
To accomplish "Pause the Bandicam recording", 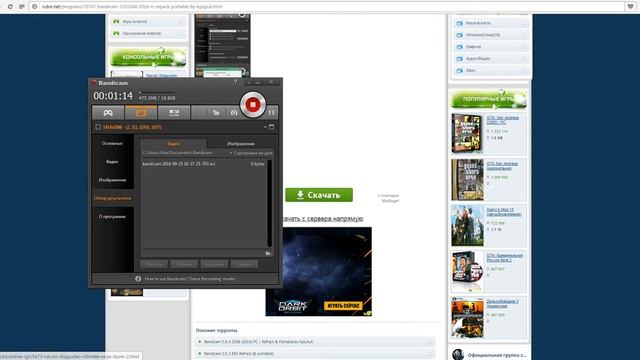I will coord(271,113).
